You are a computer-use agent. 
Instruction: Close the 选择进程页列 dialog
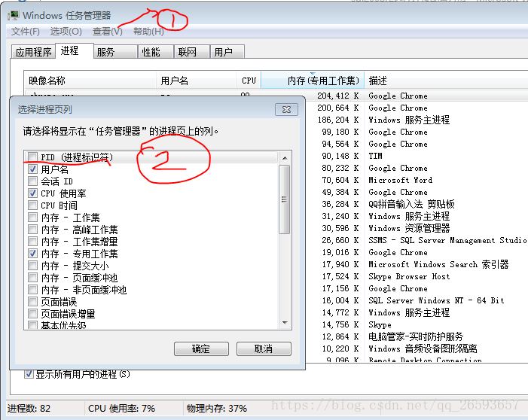click(x=286, y=110)
